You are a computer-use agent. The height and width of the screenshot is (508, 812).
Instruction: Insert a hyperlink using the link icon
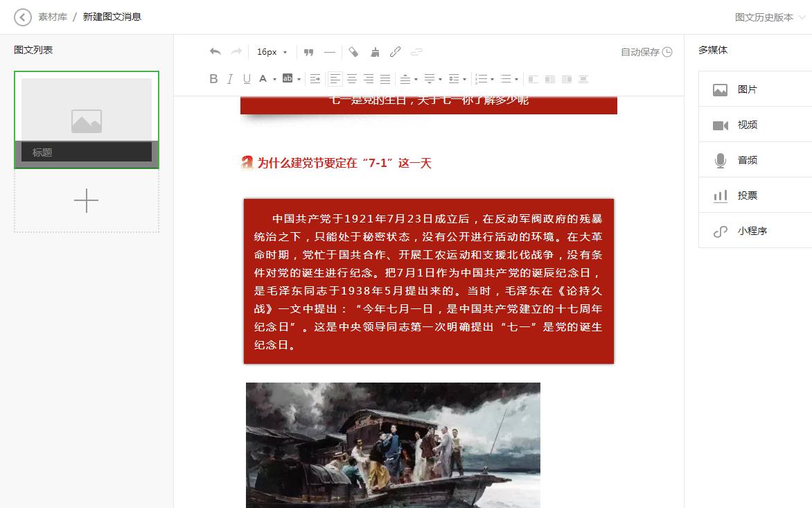click(395, 51)
